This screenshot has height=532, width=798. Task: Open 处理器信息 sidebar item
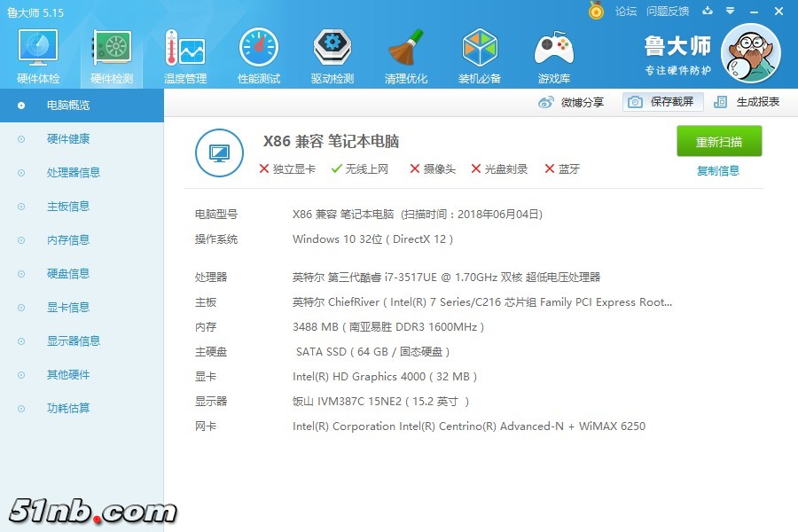click(74, 173)
